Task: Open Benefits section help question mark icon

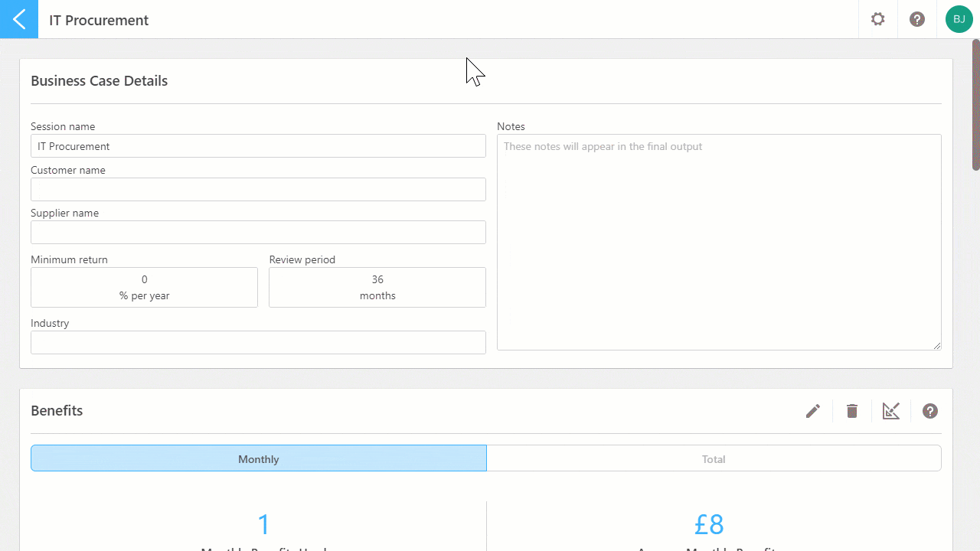Action: pyautogui.click(x=930, y=411)
